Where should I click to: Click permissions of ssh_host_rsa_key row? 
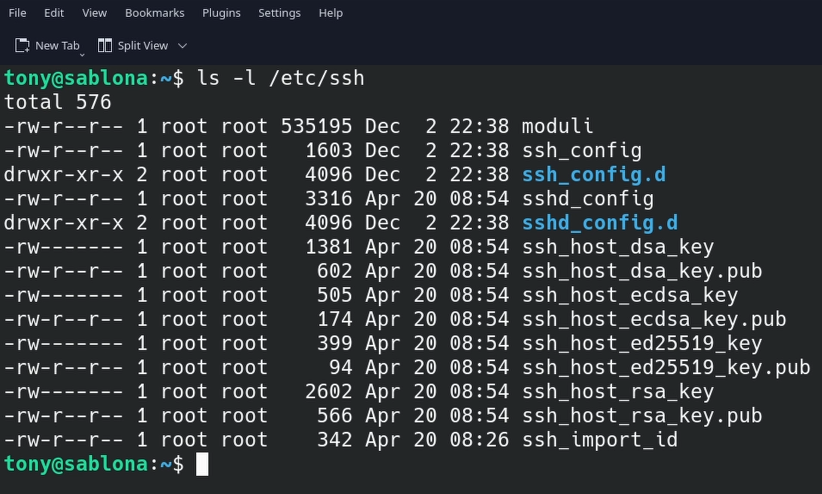click(63, 392)
